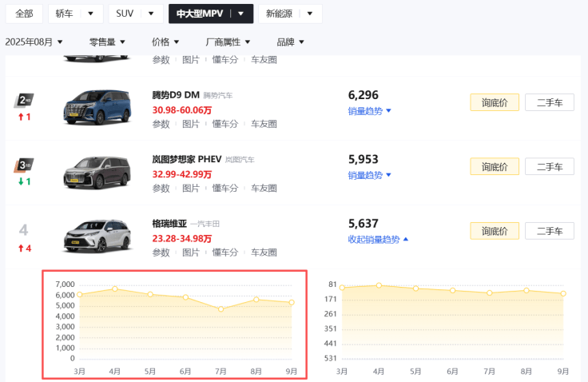This screenshot has width=588, height=382.
Task: Click the 6,296 sales figure
Action: (x=364, y=95)
